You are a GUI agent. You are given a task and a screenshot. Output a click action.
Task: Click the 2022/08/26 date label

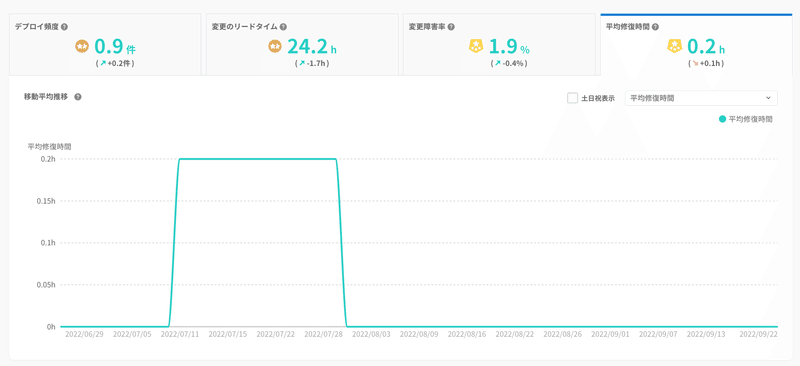562,334
